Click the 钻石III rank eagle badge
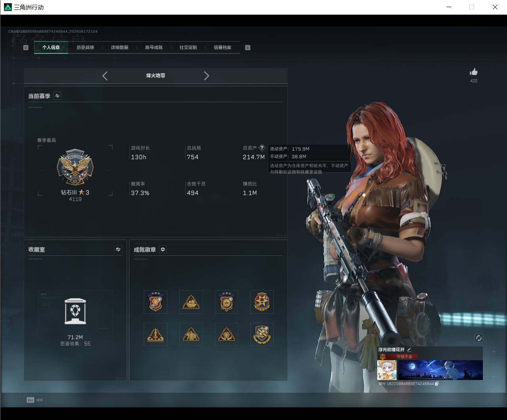Viewport: 507px width, 420px height. [x=75, y=167]
